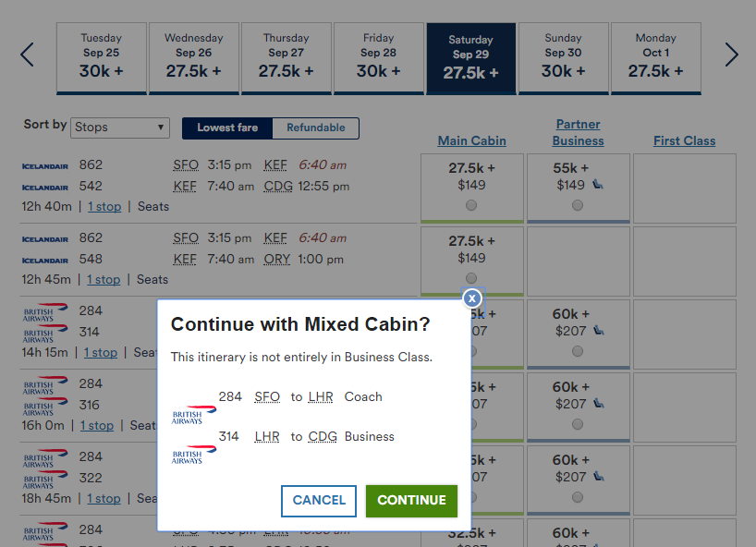The image size is (756, 547).
Task: Go to next dates with right arrow
Action: click(x=731, y=55)
